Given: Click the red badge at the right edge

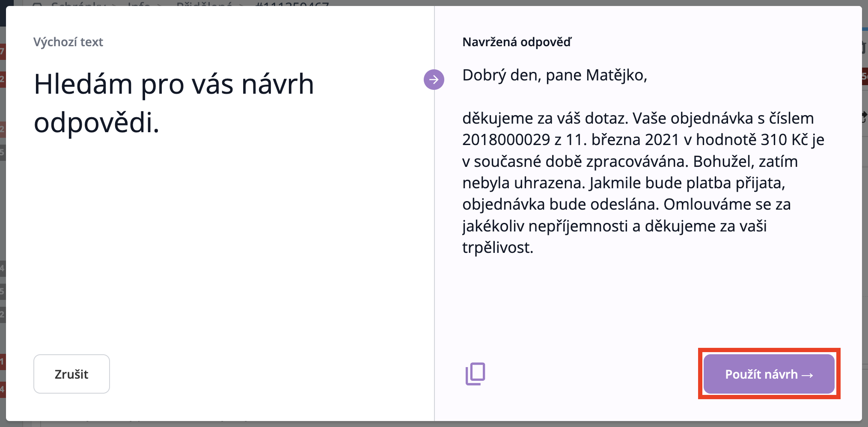Looking at the screenshot, I should click(x=865, y=77).
